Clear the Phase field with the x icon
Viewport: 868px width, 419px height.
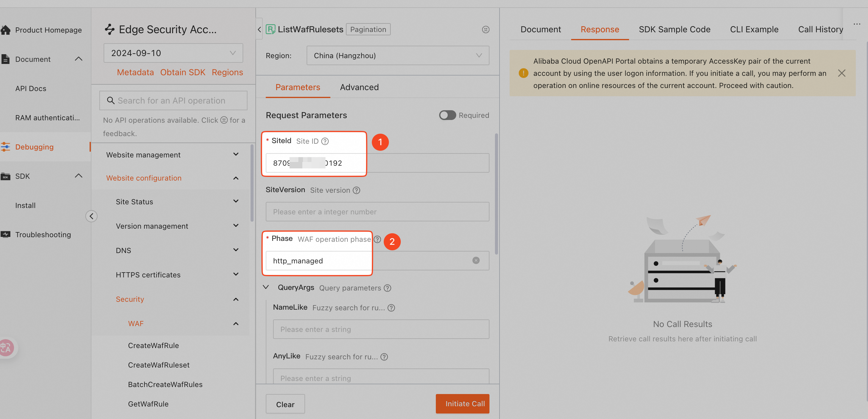(476, 260)
